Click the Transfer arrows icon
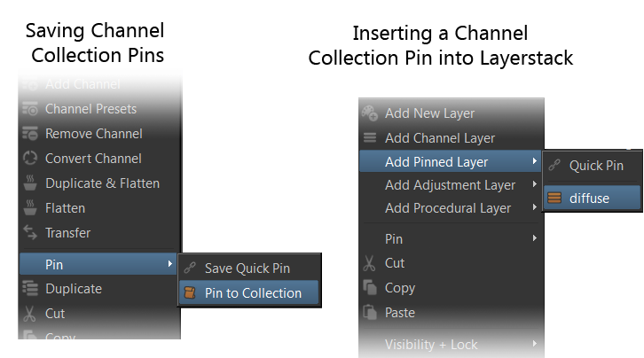Viewport: 644px width, 358px height. [x=29, y=233]
